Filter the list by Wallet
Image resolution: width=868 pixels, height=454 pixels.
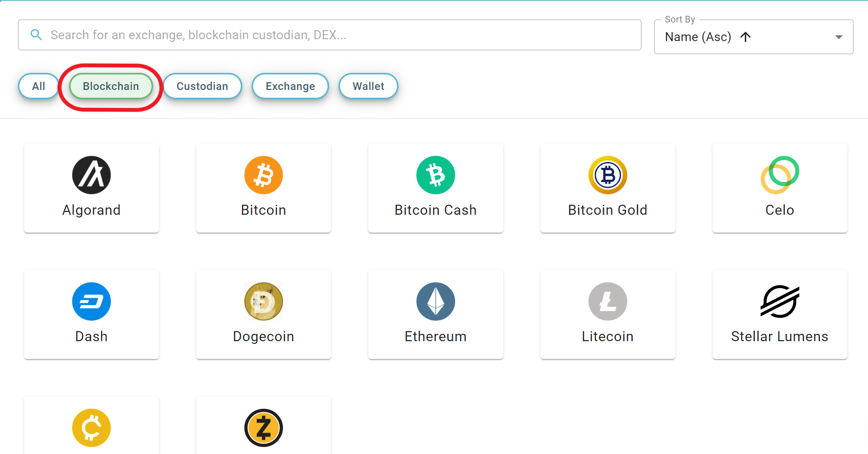(x=368, y=86)
